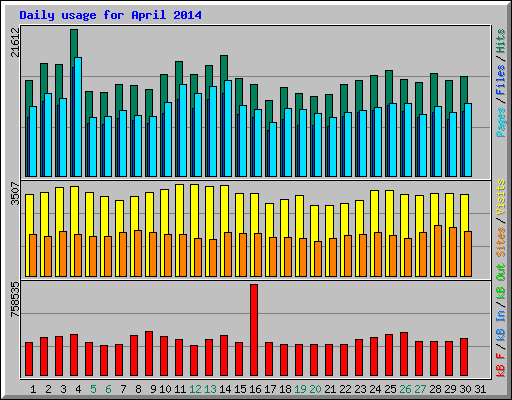This screenshot has width=512, height=400.
Task: Select the 758535 axis value
Action: pos(15,299)
